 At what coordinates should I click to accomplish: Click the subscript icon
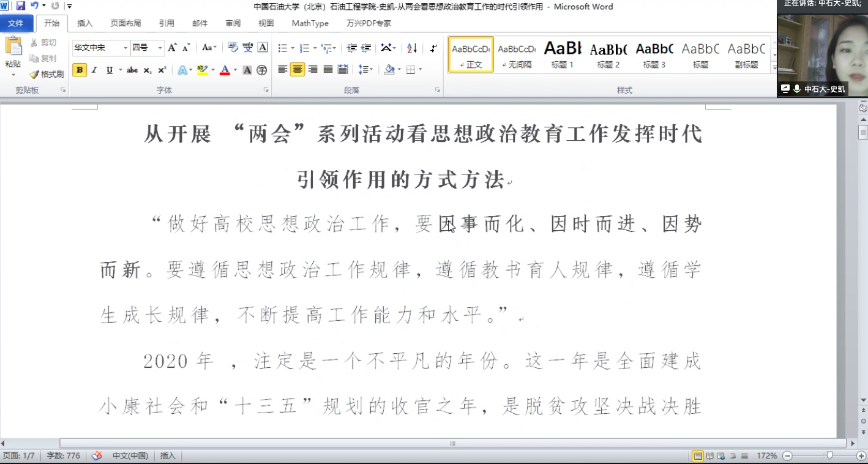146,70
